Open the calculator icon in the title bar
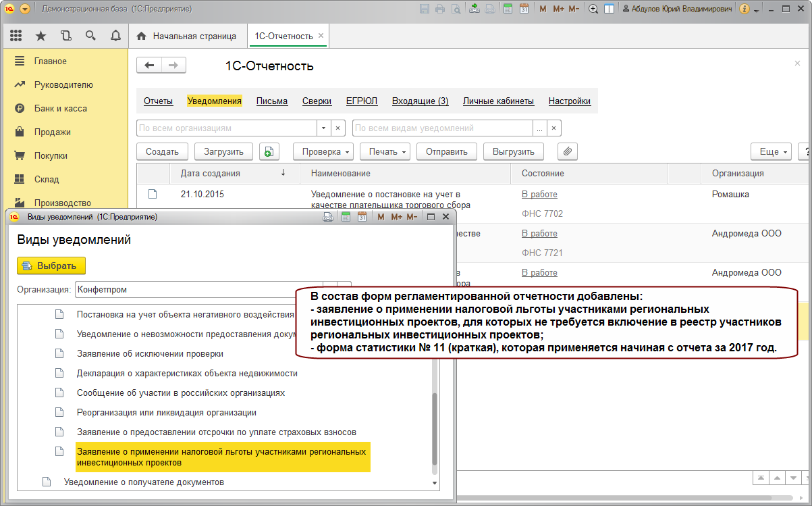Screen dimensions: 812x506 coord(508,9)
